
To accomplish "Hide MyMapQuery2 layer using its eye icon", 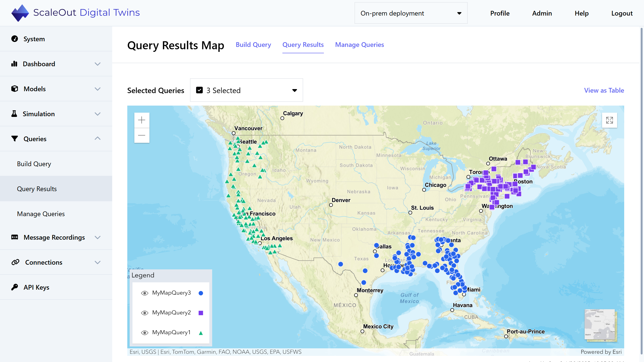I will (x=144, y=313).
